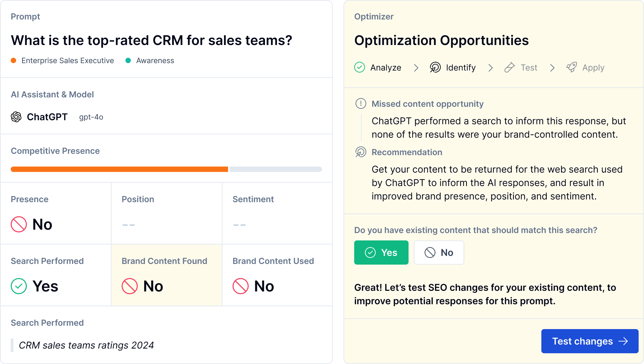Select Yes for existing content match
The width and height of the screenshot is (644, 364).
381,253
